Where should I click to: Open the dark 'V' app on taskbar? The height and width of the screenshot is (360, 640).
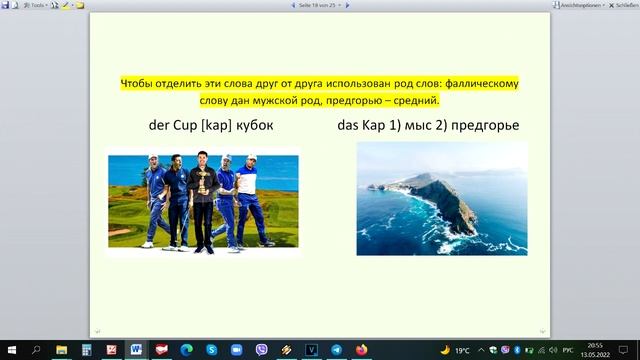point(311,350)
